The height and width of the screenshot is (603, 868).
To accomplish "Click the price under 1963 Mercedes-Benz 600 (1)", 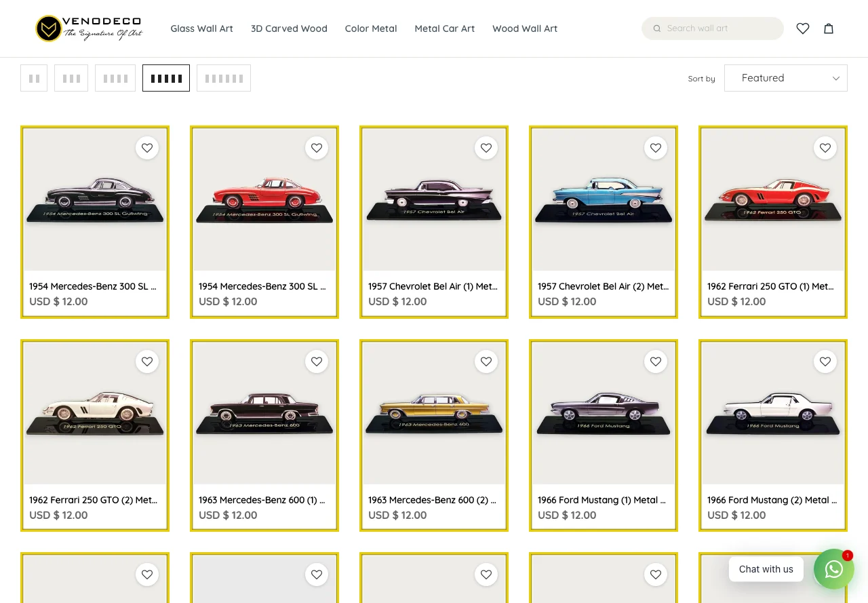I will tap(228, 516).
